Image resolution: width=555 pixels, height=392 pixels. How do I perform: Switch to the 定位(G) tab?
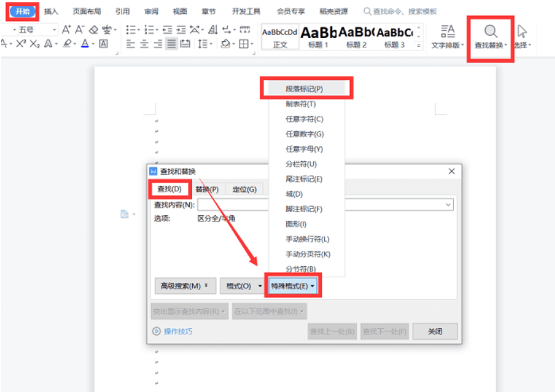point(244,189)
